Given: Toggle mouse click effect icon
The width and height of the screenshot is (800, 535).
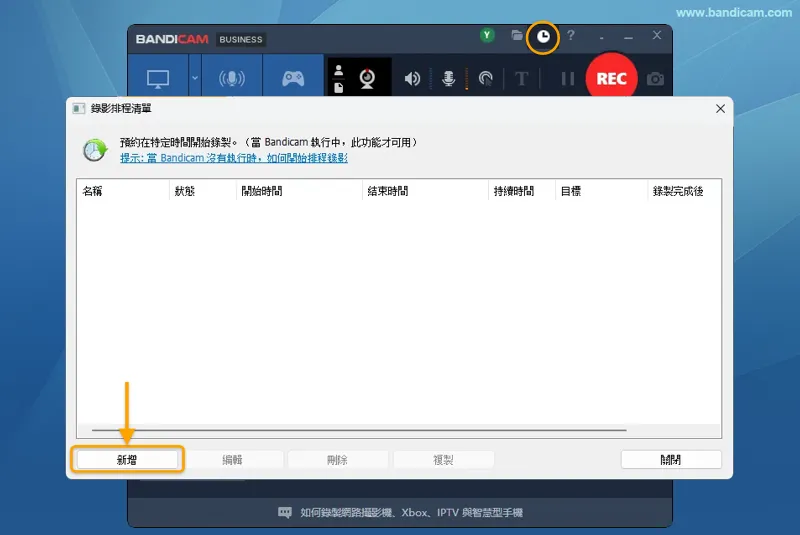Looking at the screenshot, I should [486, 79].
